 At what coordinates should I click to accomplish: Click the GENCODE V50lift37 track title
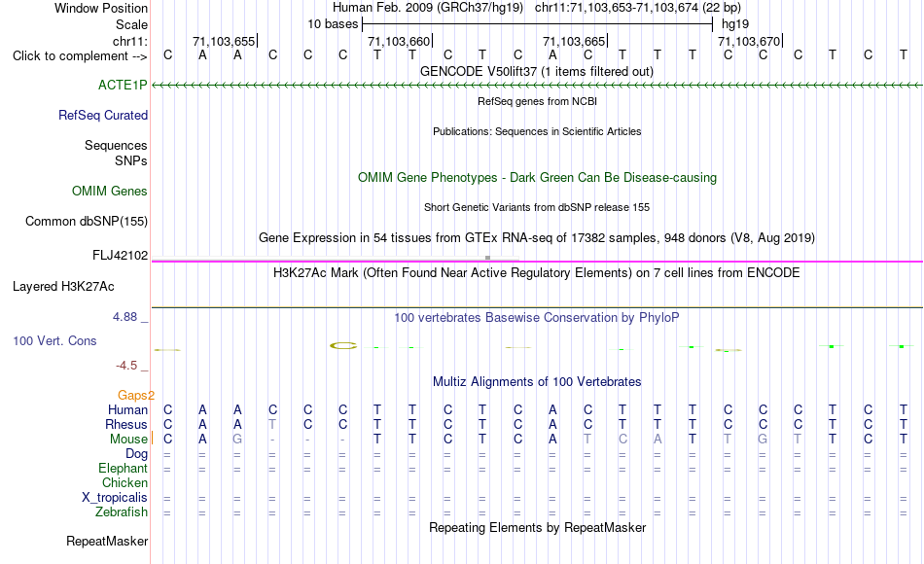(536, 71)
